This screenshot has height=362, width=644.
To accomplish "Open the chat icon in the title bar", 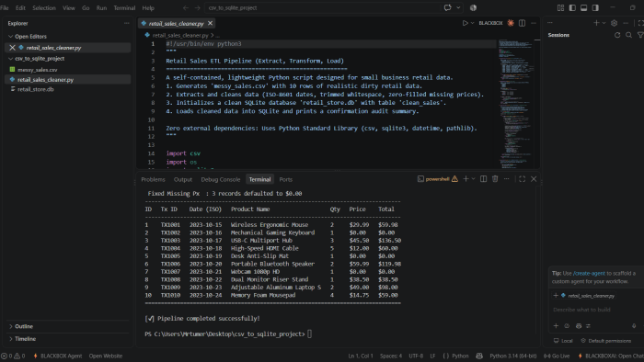I will [448, 7].
